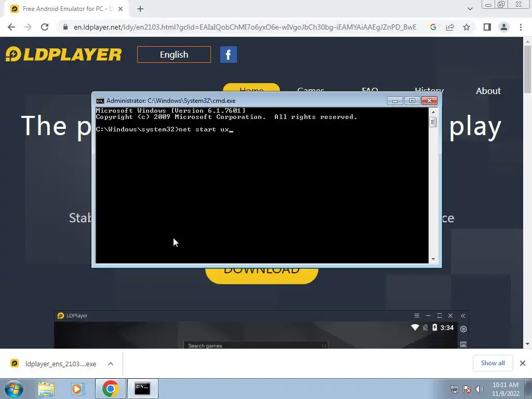Go back in Chrome browser
532x399 pixels.
(x=11, y=27)
